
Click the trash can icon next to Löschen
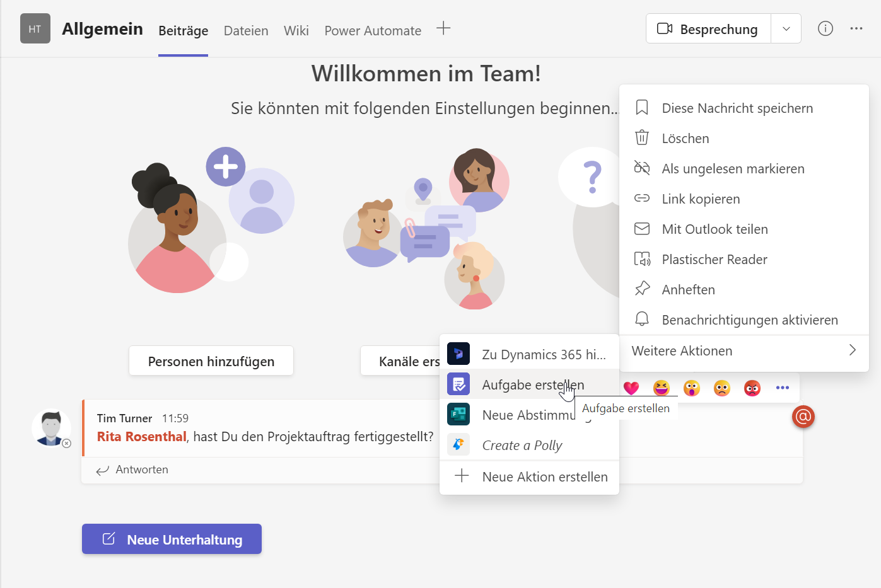tap(642, 137)
